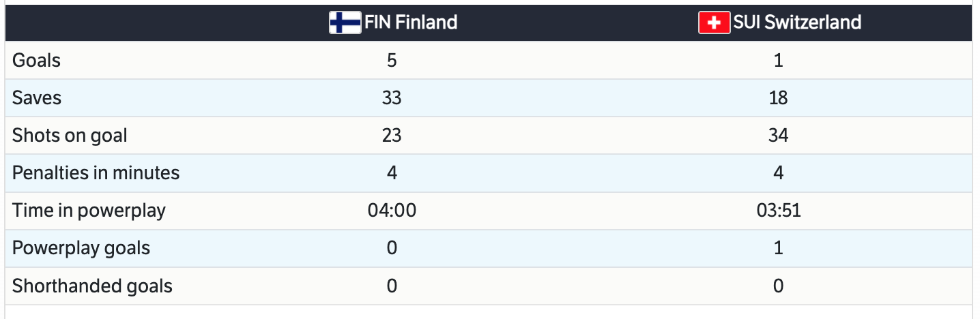Click the Saves row label
Screen dimensions: 980x319
click(37, 98)
